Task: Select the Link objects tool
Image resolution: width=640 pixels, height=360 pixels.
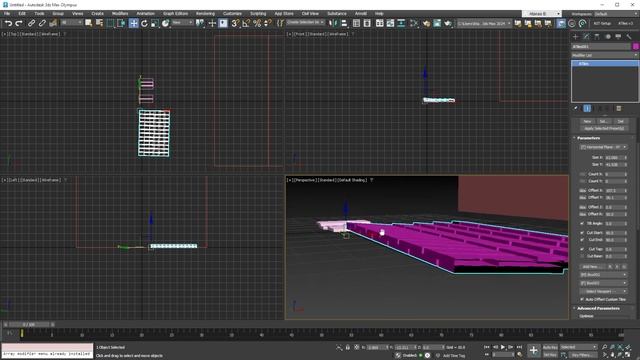Action: pyautogui.click(x=31, y=23)
